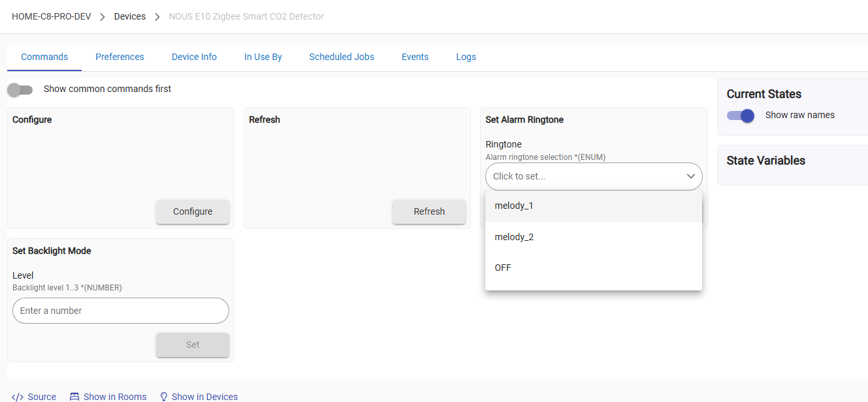
Task: Click the Configure button
Action: (x=193, y=211)
